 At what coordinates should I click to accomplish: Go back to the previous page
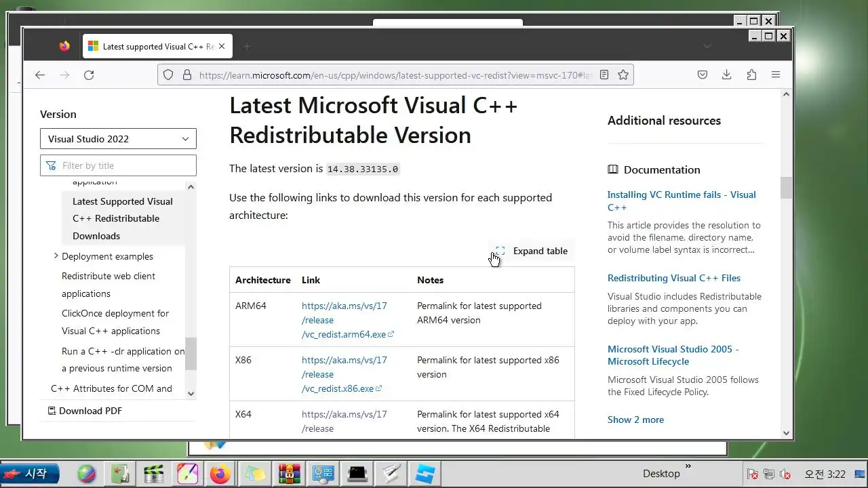[40, 75]
